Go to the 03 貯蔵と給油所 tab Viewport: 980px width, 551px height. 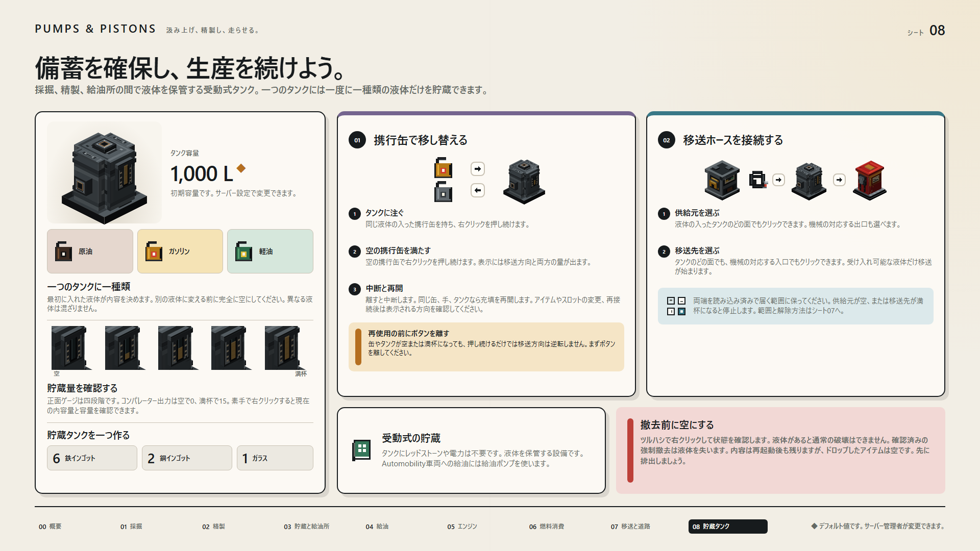(x=307, y=527)
